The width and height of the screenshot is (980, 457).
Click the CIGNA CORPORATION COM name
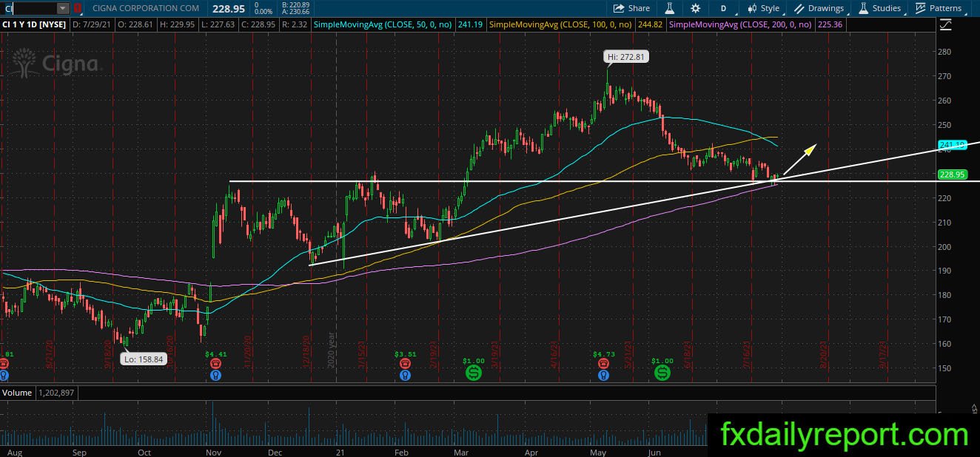147,8
